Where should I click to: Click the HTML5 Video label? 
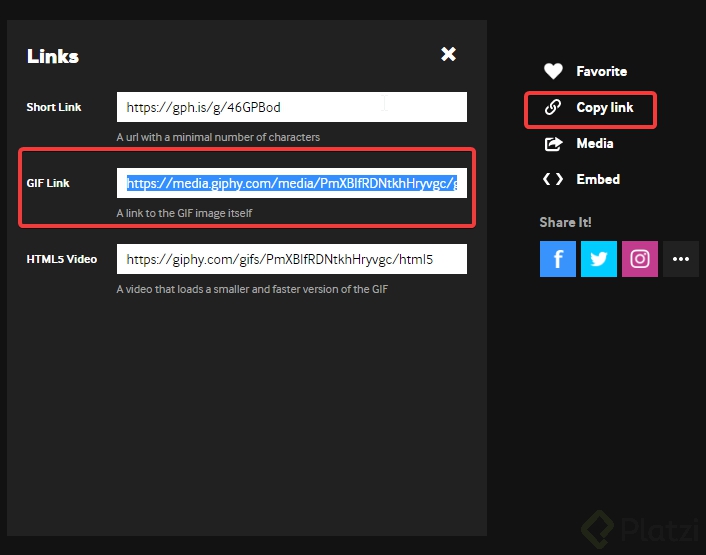coord(62,259)
